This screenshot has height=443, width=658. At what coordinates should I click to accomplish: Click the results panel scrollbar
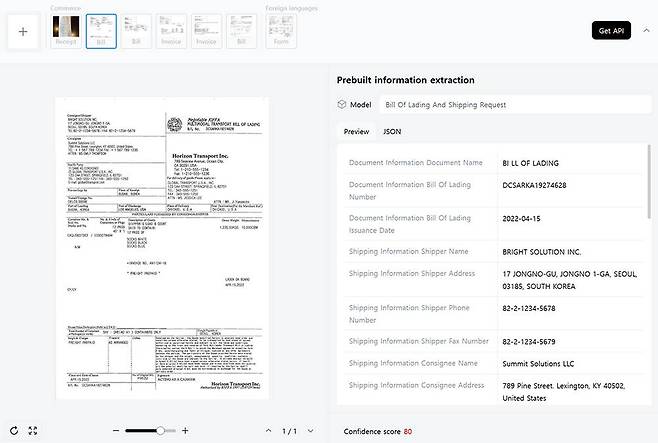click(650, 181)
